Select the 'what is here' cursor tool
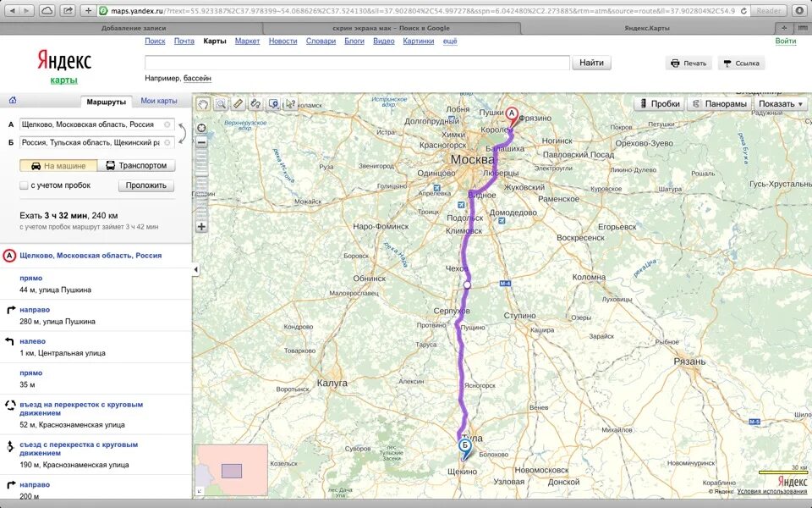 [x=290, y=103]
